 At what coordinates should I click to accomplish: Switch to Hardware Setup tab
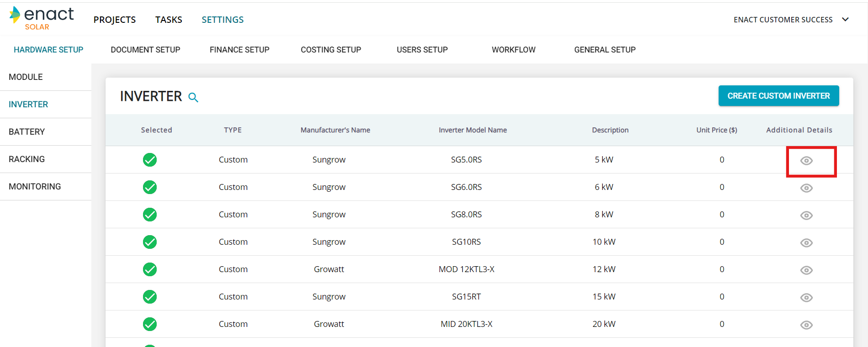[48, 50]
